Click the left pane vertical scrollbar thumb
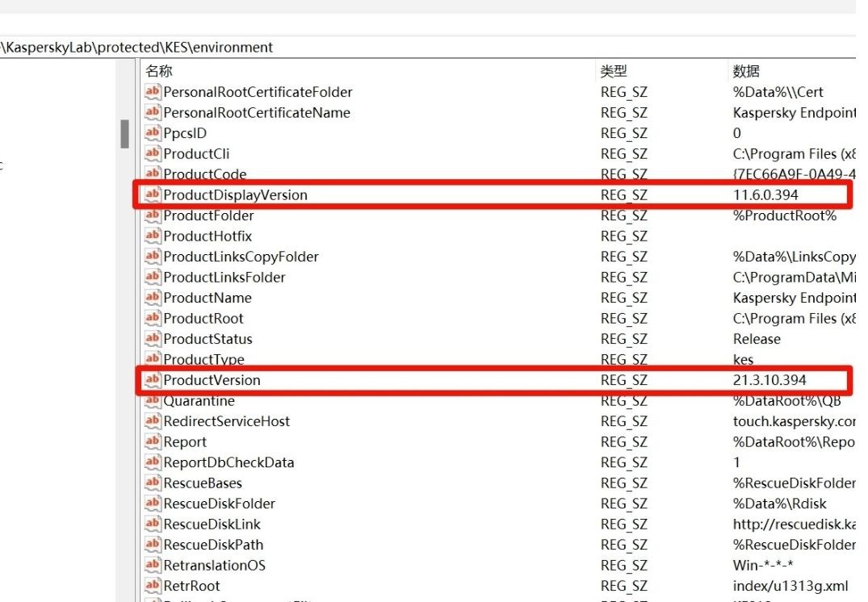The width and height of the screenshot is (868, 602). point(124,134)
